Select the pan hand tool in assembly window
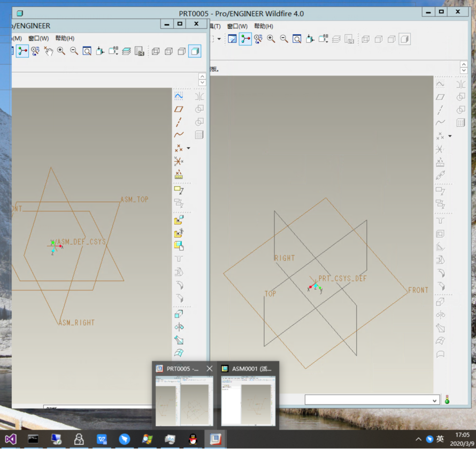Image resolution: width=476 pixels, height=449 pixels. click(x=48, y=51)
